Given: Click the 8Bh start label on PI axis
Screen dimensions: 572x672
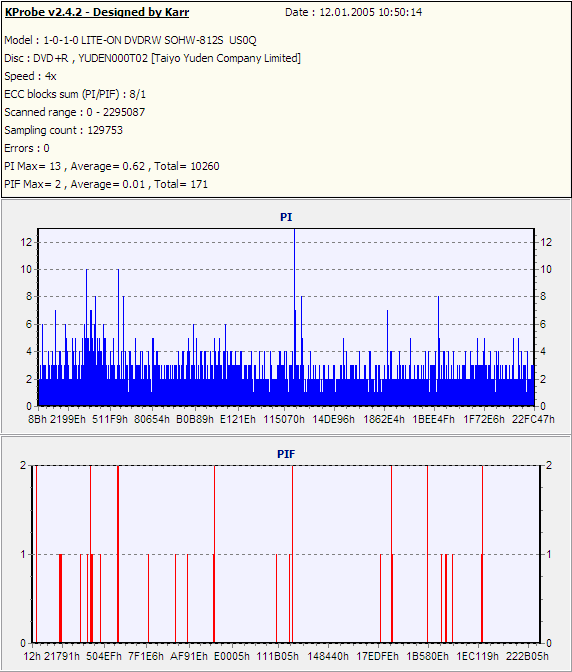Looking at the screenshot, I should coord(37,419).
